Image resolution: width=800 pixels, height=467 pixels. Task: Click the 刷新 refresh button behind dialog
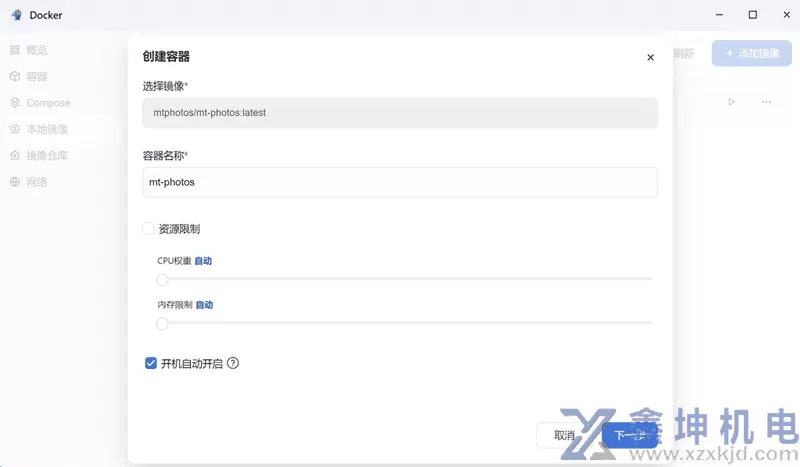tap(684, 53)
